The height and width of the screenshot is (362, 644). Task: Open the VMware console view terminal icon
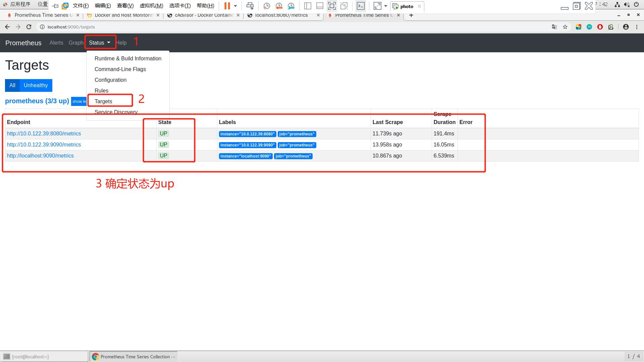[x=361, y=6]
